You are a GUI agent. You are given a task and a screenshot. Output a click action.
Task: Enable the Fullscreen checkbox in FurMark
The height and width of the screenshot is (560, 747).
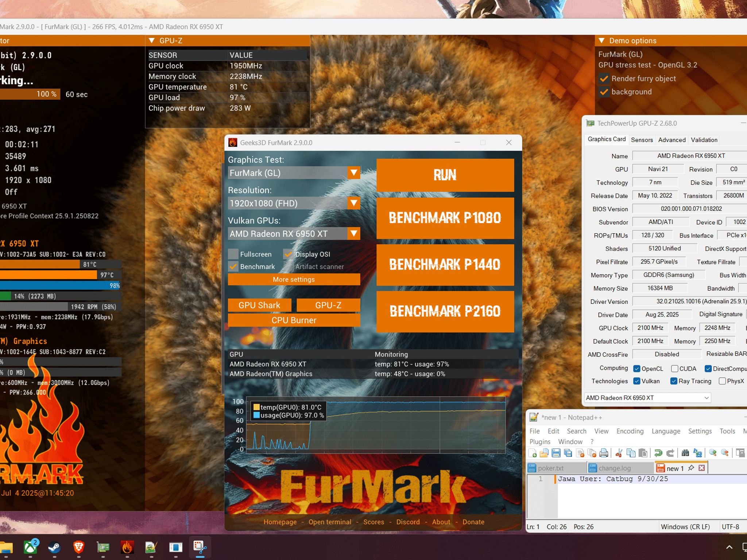pyautogui.click(x=233, y=254)
